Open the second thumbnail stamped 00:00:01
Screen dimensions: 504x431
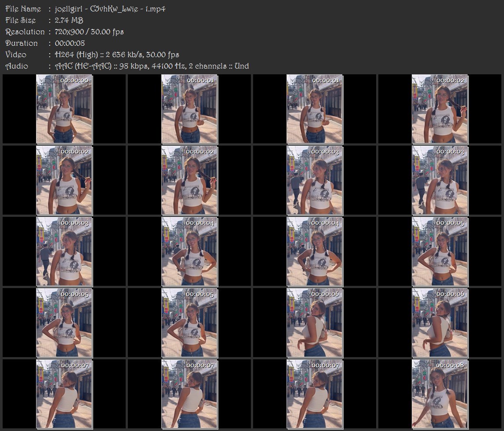click(x=315, y=109)
